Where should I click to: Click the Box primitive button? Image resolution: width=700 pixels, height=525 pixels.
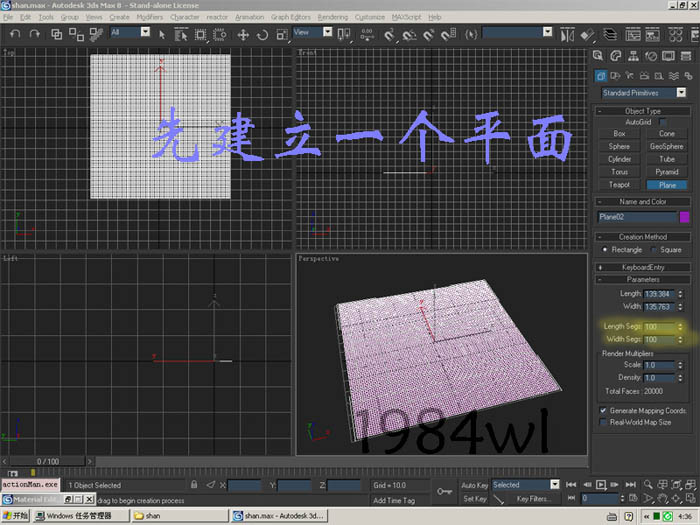tap(619, 133)
